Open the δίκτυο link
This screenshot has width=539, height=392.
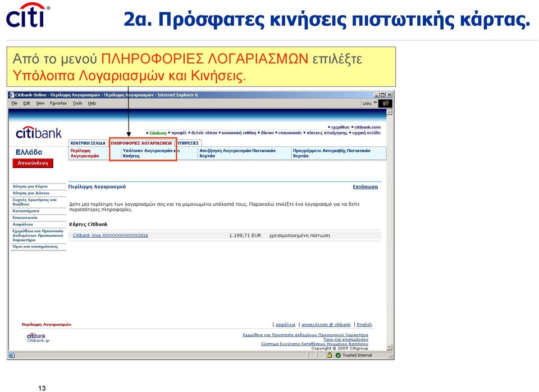click(x=267, y=133)
